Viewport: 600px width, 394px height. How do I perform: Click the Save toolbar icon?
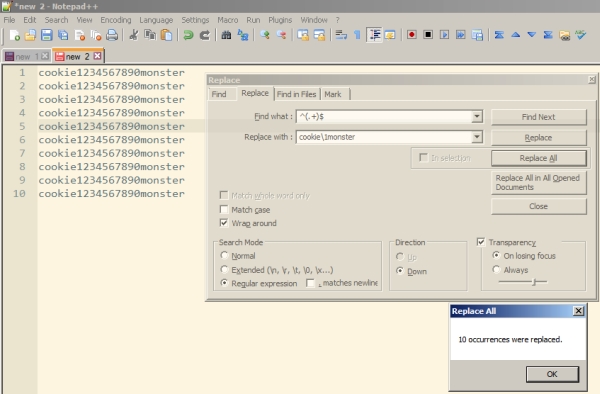[x=46, y=35]
